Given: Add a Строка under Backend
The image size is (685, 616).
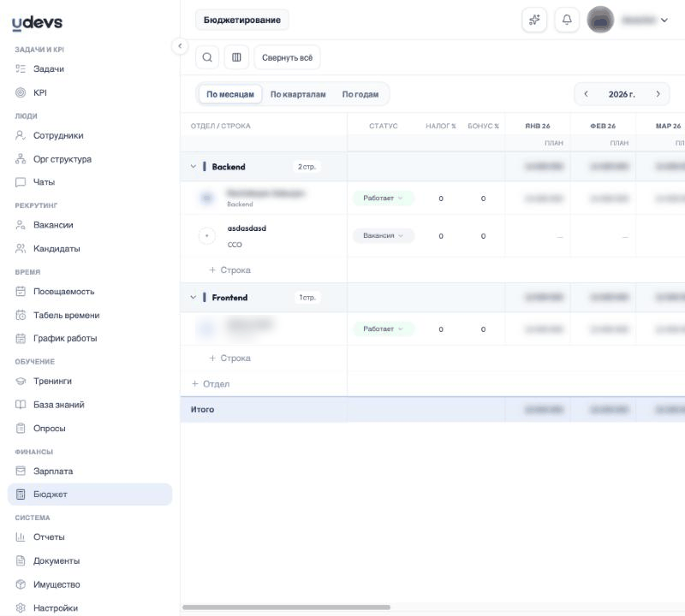Looking at the screenshot, I should pos(229,269).
